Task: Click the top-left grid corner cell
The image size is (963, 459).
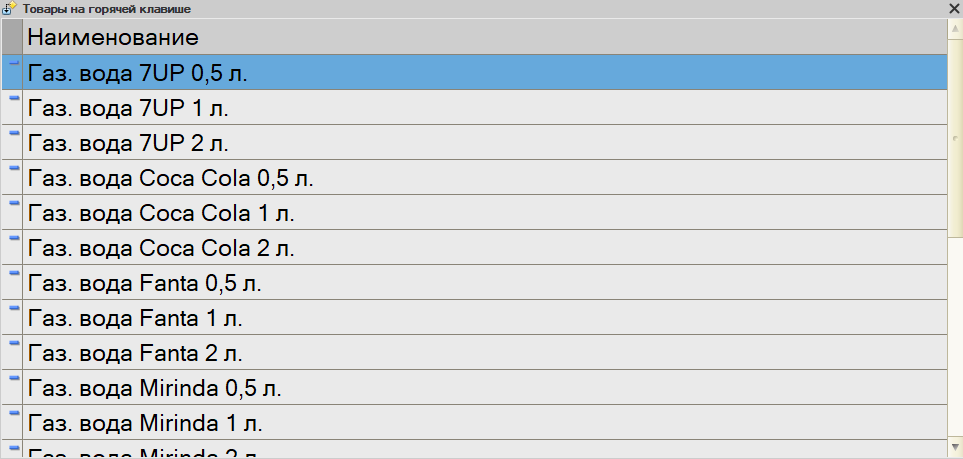Action: 12,38
